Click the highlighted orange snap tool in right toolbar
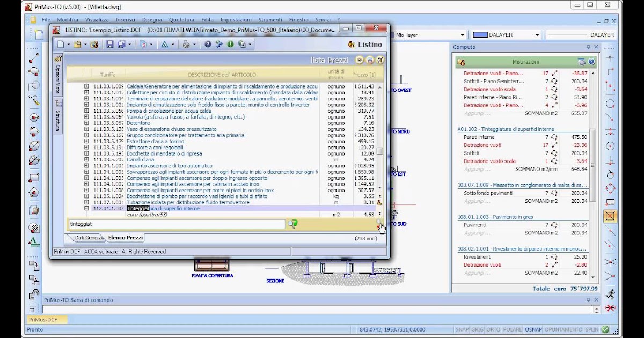The image size is (644, 338). tap(610, 217)
